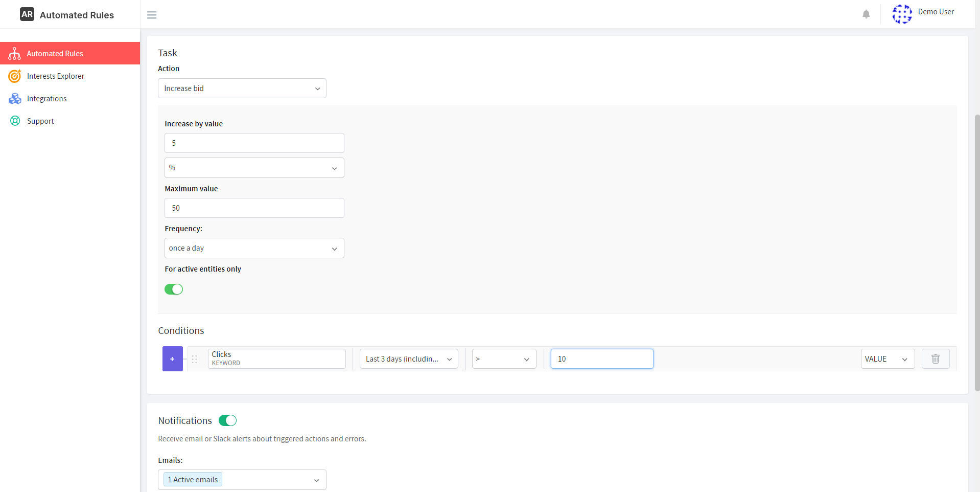The width and height of the screenshot is (980, 492).
Task: Focus the condition value field showing 10
Action: (602, 359)
